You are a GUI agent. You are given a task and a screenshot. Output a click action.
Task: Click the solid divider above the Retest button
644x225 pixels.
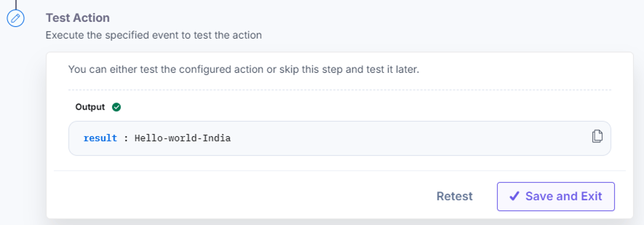click(340, 171)
